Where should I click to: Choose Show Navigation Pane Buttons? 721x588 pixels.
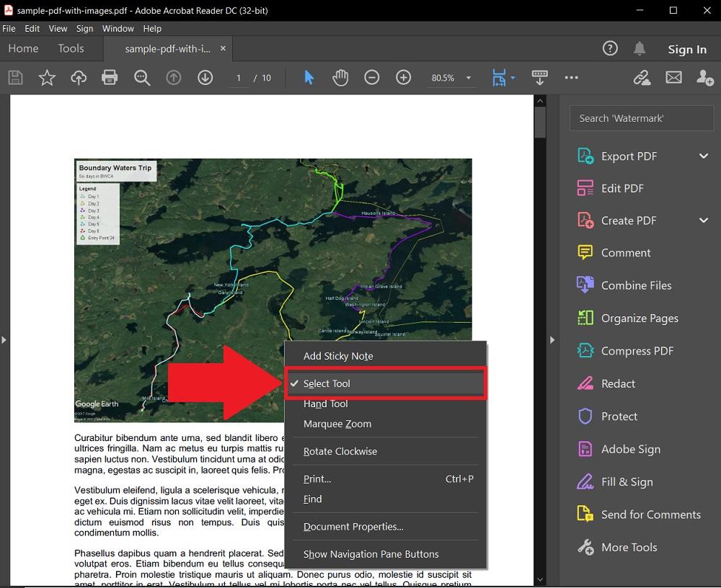[x=385, y=554]
